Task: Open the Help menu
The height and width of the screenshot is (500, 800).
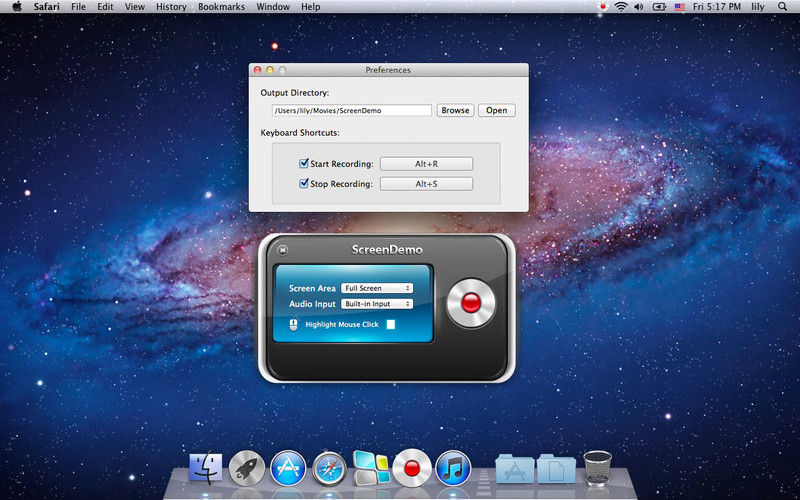Action: click(311, 7)
